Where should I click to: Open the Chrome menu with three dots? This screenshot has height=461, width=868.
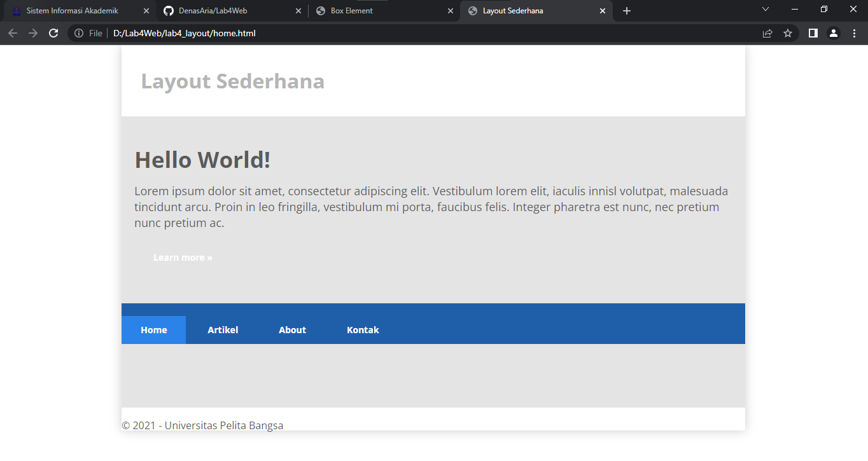point(854,33)
